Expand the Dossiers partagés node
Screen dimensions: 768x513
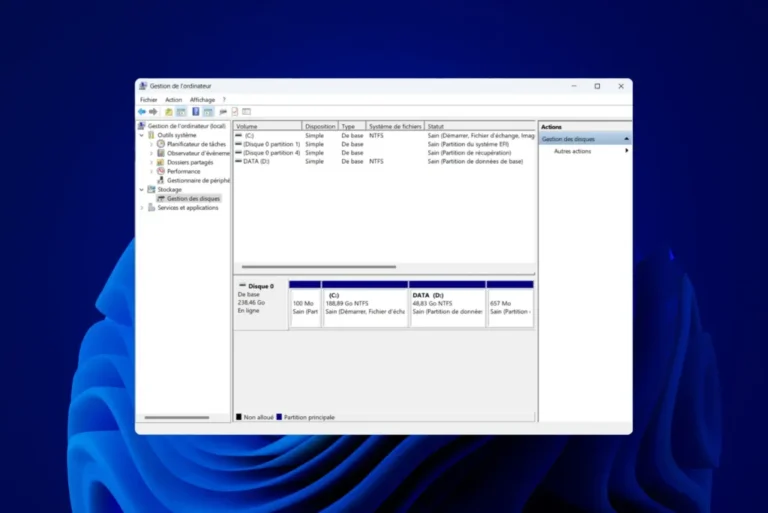[151, 162]
